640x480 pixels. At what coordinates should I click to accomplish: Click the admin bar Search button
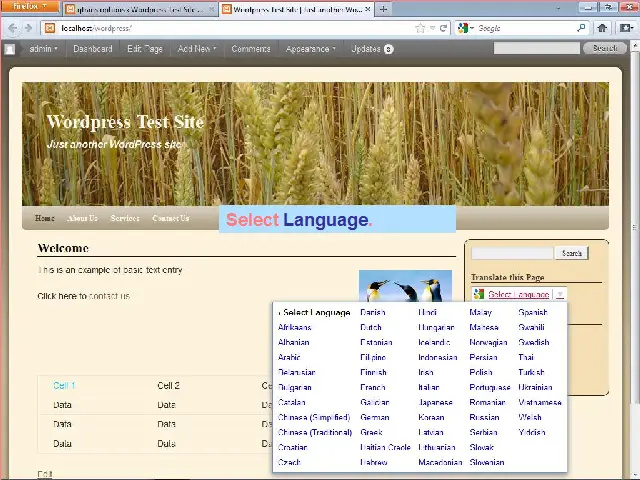click(x=605, y=49)
